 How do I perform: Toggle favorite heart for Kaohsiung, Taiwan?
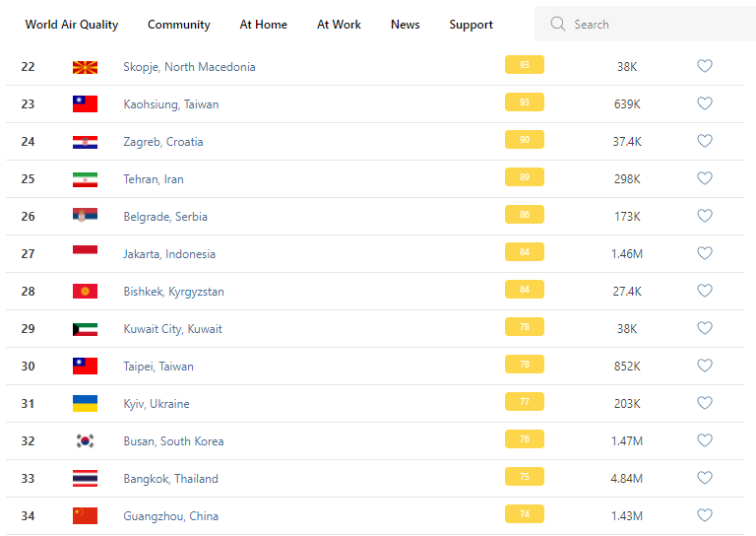coord(705,103)
